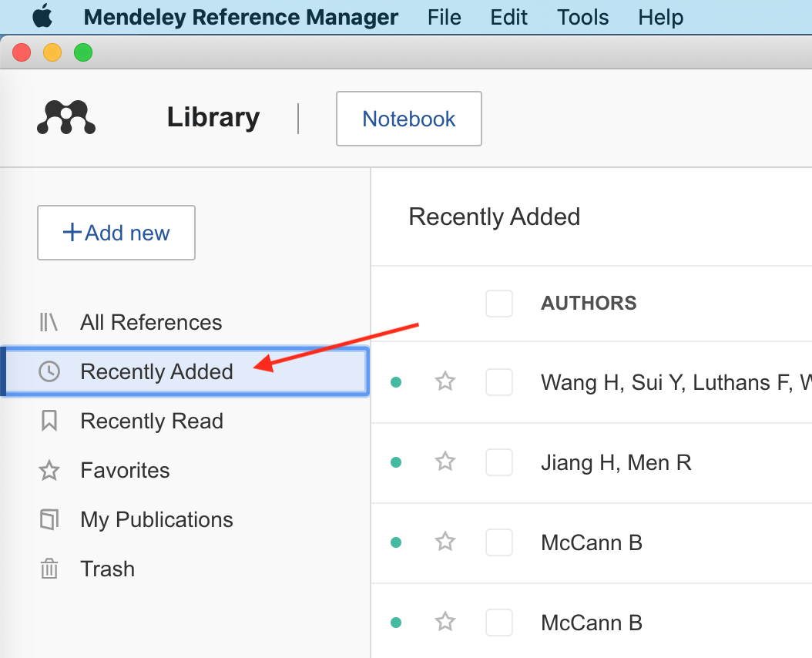Click the Add new button

point(116,233)
